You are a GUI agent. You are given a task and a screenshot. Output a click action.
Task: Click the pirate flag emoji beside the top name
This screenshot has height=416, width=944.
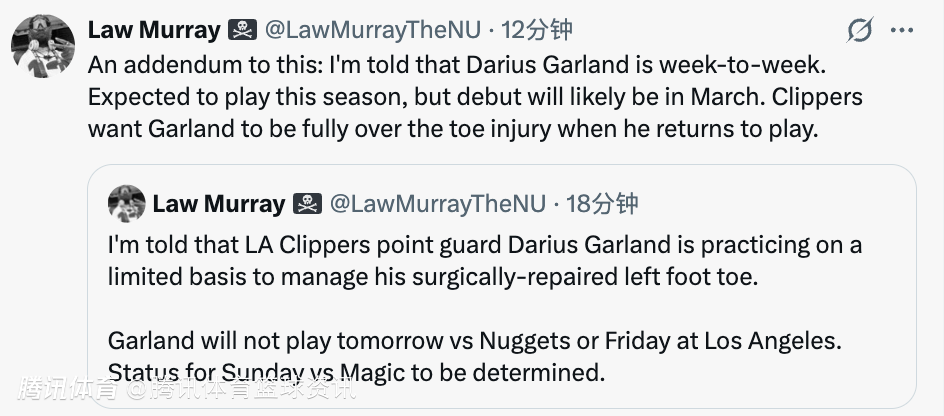(243, 31)
